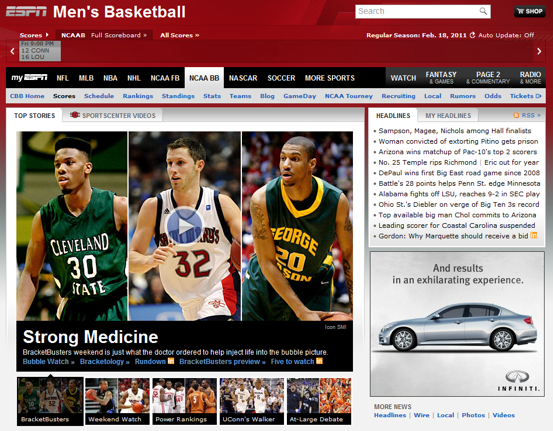Open the myESPN logo link
Viewport: 553px width, 431px height.
[x=29, y=78]
